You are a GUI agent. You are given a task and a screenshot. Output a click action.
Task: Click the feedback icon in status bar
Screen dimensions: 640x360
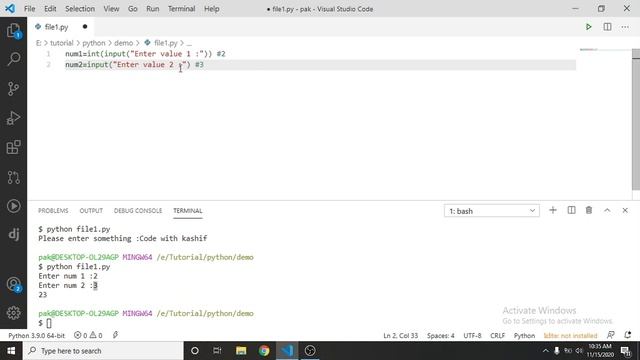click(x=611, y=336)
